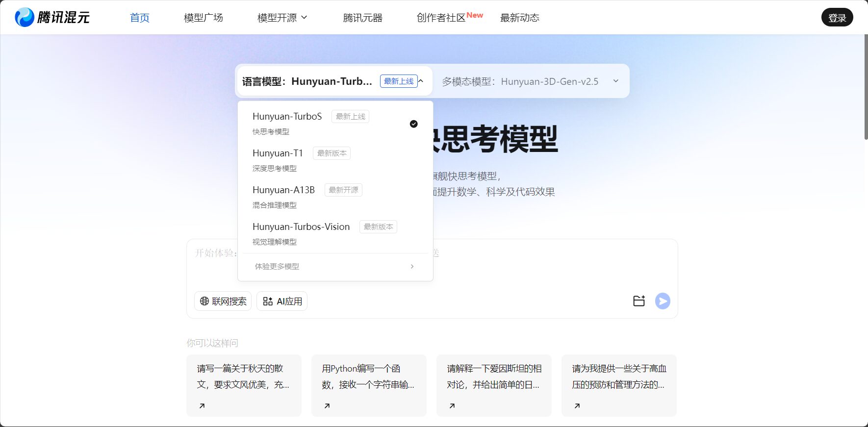Viewport: 868px width, 427px height.
Task: Click arrow icon on Einstein relativity card
Action: (452, 405)
